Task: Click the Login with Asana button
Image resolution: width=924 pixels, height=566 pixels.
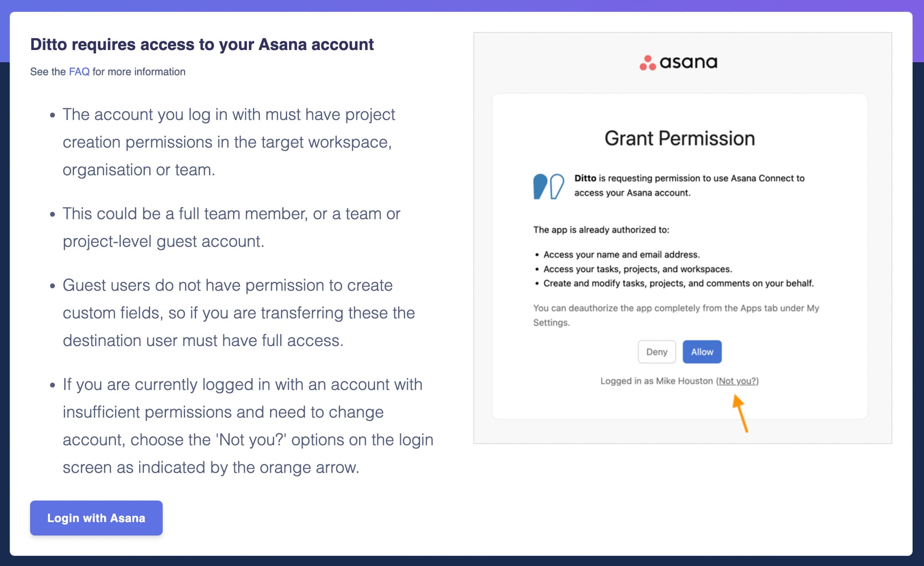Action: tap(96, 518)
